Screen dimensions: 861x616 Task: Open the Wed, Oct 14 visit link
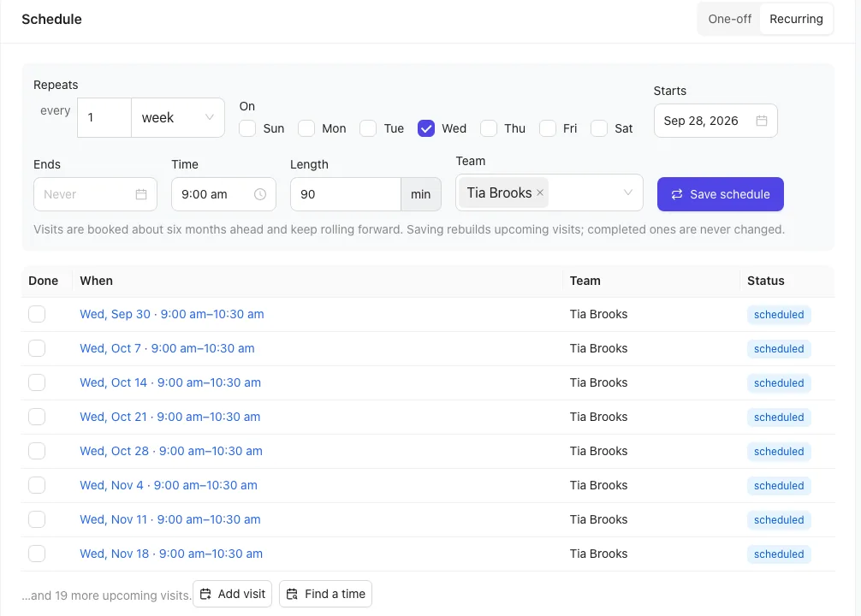tap(170, 382)
